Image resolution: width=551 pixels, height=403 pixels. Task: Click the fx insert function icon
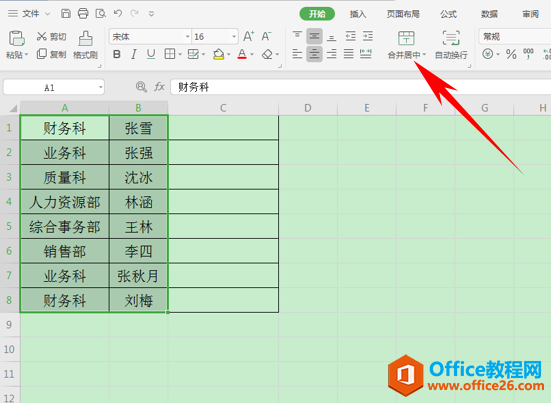pyautogui.click(x=159, y=87)
